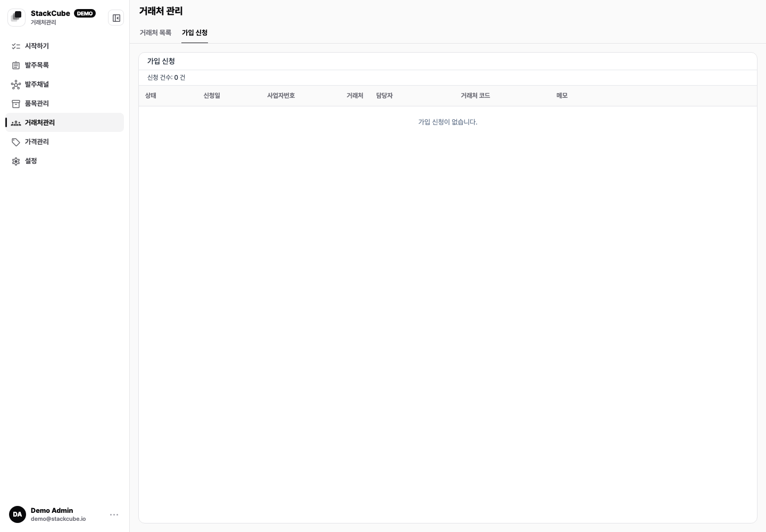Open 가격관리 menu item

click(64, 142)
